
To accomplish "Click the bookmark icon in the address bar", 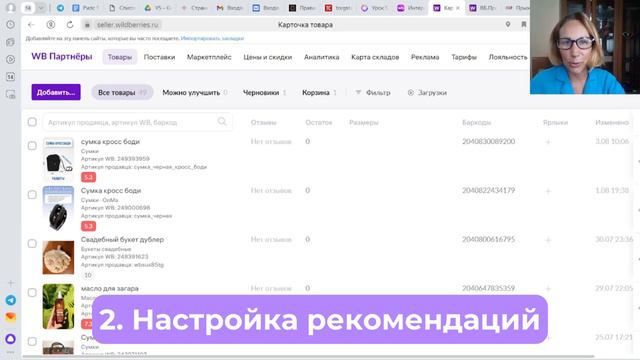I will 524,24.
